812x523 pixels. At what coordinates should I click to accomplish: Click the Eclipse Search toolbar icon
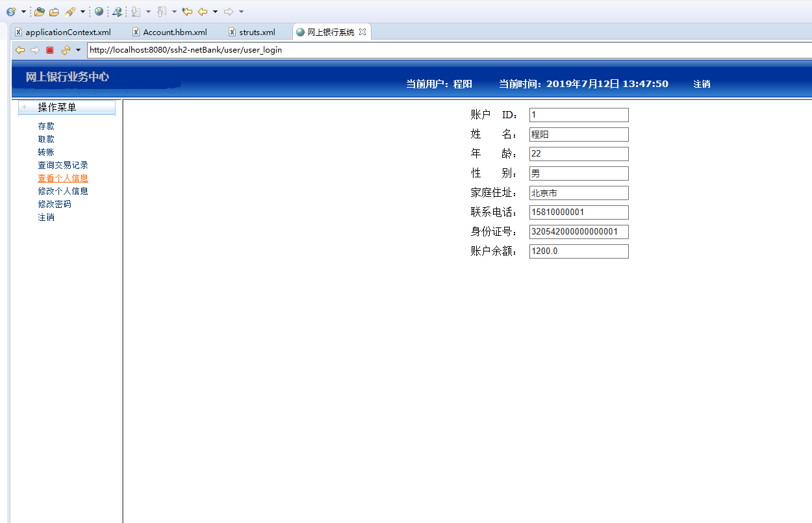[x=117, y=11]
